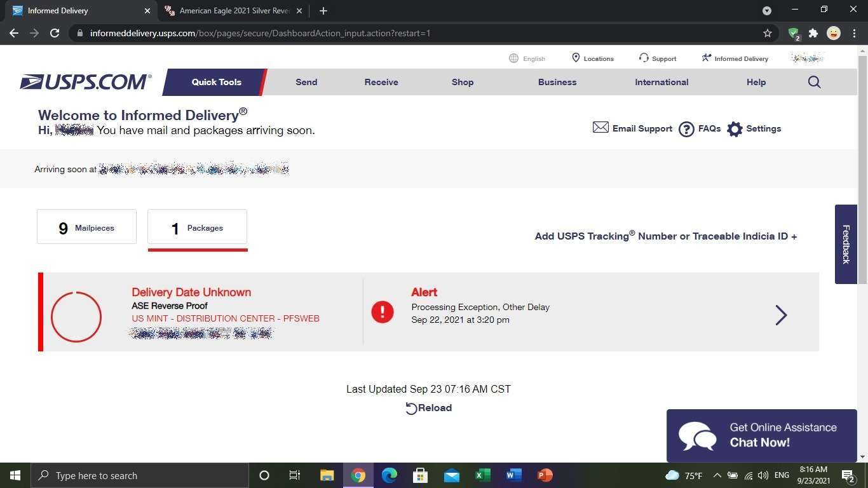This screenshot has width=868, height=488.
Task: Click the search magnifier in USPS navigation
Action: coord(814,82)
